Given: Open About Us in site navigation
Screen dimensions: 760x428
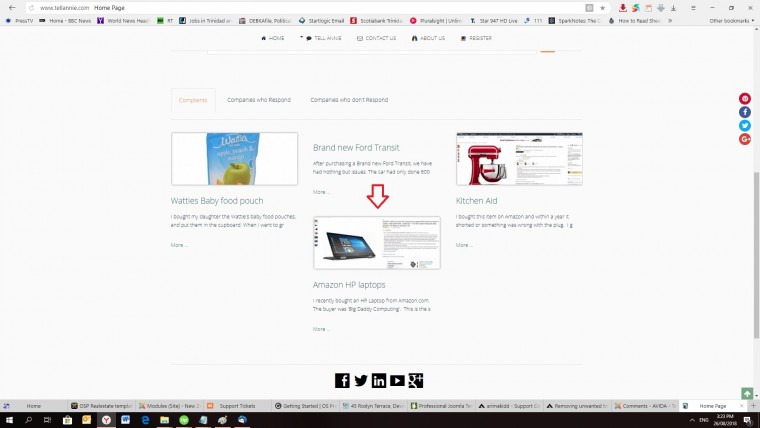Looking at the screenshot, I should pyautogui.click(x=428, y=38).
